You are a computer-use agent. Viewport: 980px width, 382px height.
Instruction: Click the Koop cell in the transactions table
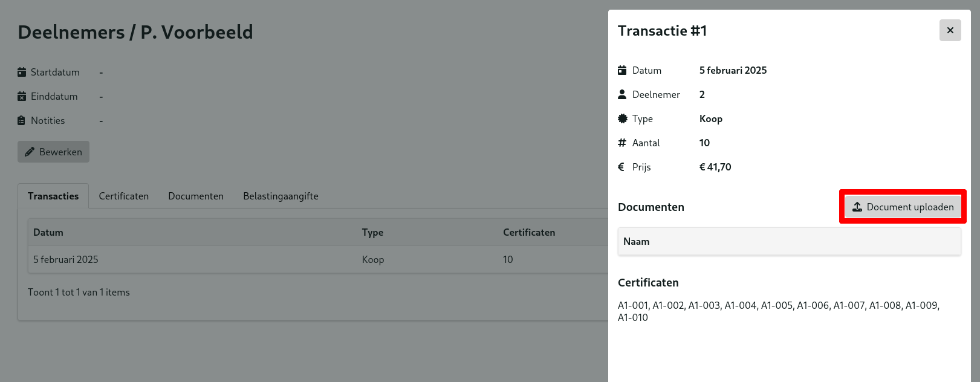click(x=373, y=259)
